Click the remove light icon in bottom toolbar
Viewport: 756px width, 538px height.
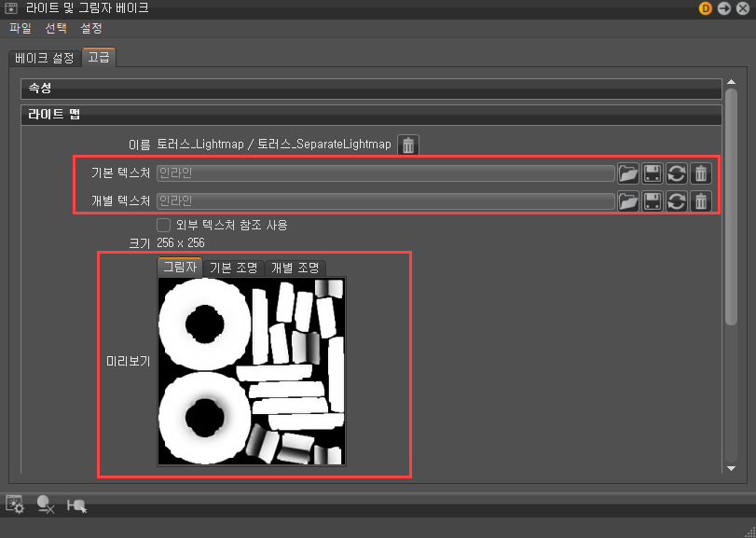coord(45,504)
